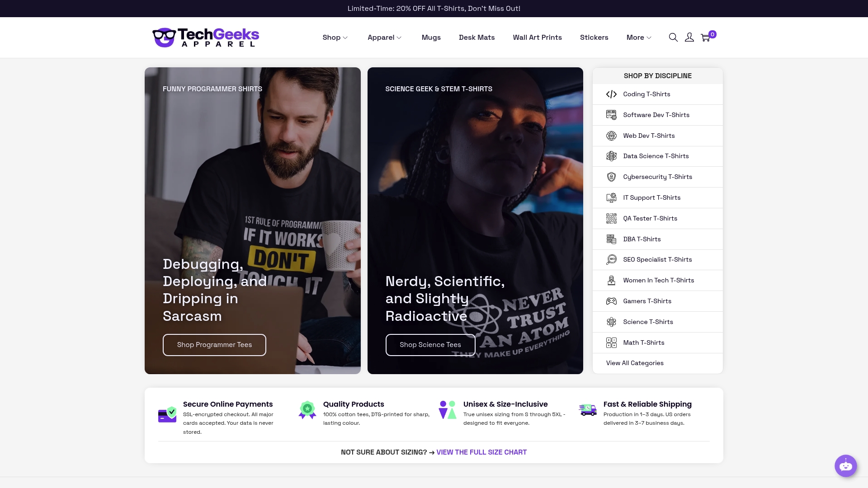Click the Data Science atom icon
The width and height of the screenshot is (868, 488).
(x=611, y=156)
